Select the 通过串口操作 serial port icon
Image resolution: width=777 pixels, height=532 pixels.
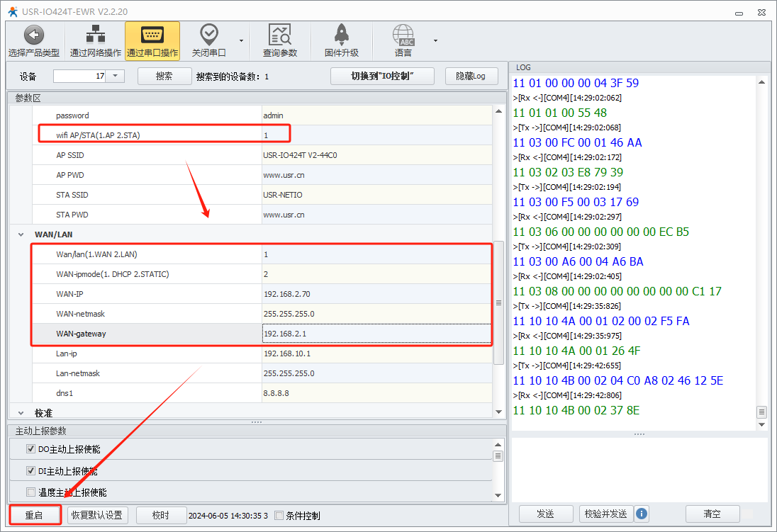[152, 35]
